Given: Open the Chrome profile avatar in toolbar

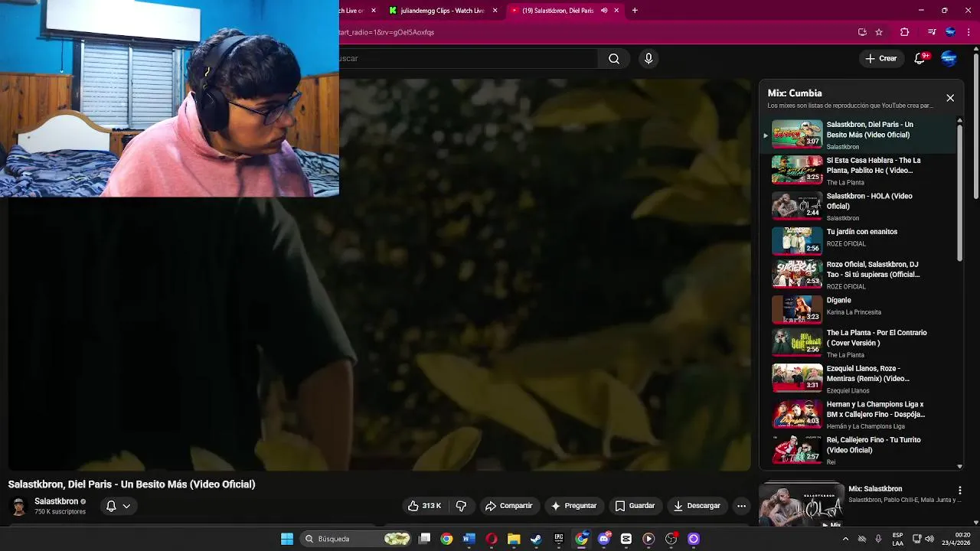Looking at the screenshot, I should 950,32.
